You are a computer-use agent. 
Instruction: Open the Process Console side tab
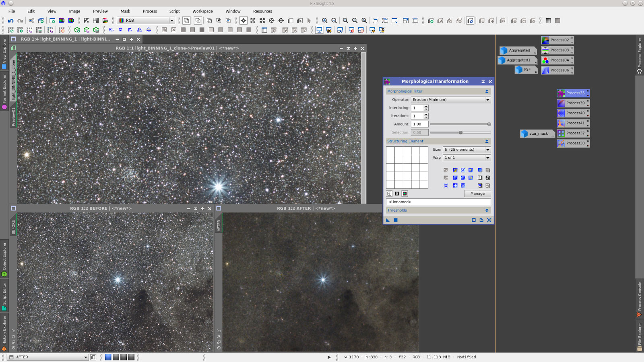pos(640,299)
